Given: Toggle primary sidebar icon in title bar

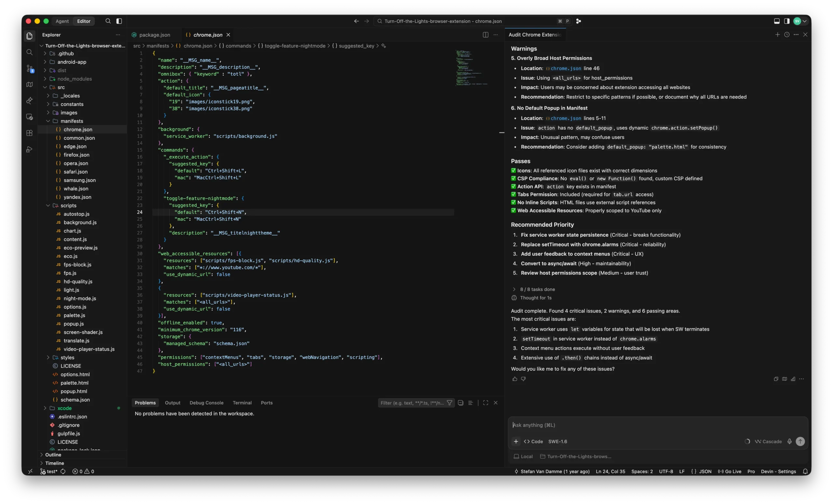Looking at the screenshot, I should pos(119,21).
